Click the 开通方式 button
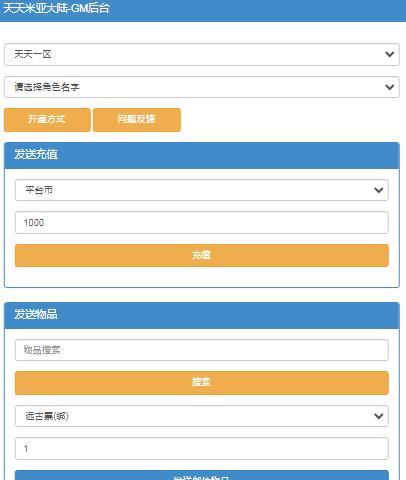406x480 pixels. pos(47,119)
